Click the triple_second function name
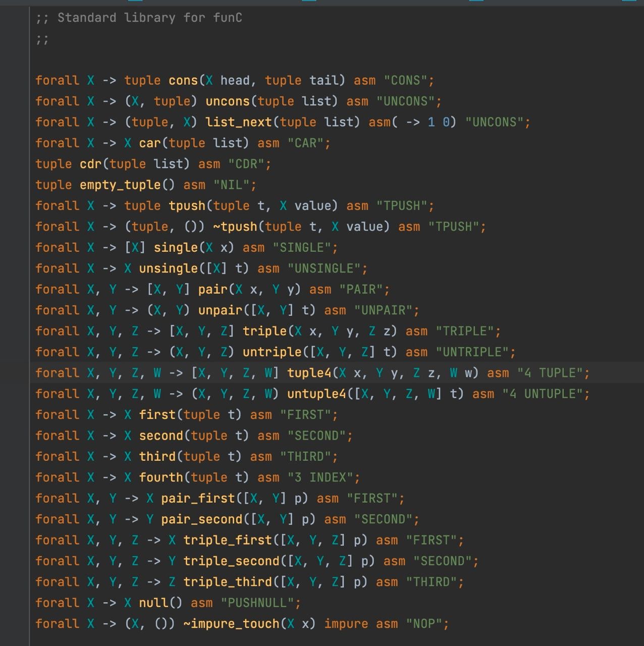This screenshot has height=646, width=644. 232,562
